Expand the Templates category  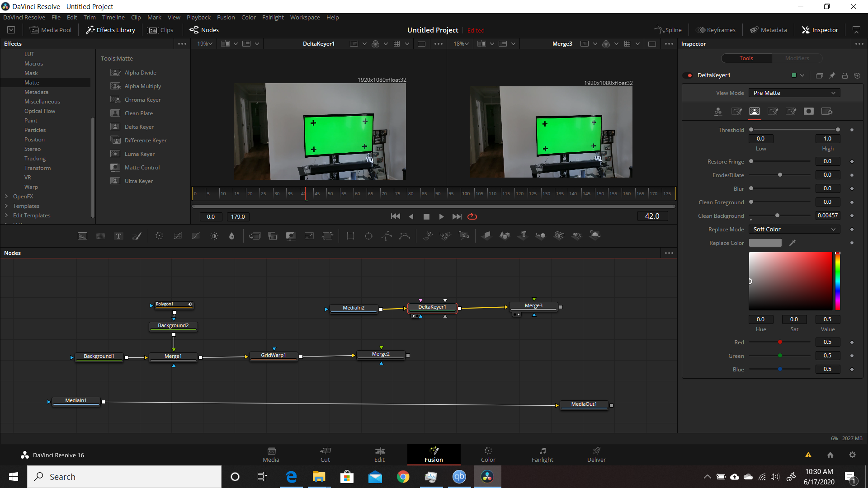click(x=6, y=206)
